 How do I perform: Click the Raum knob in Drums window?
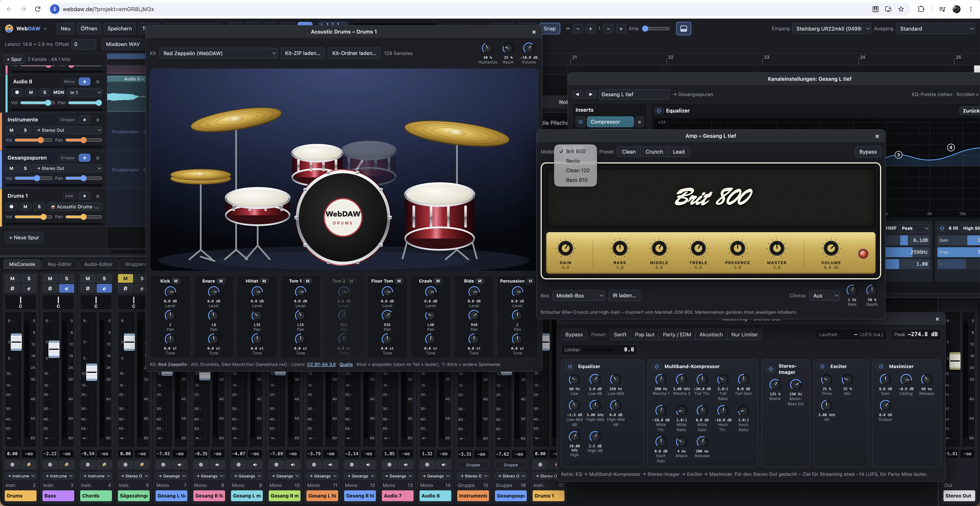pyautogui.click(x=508, y=48)
